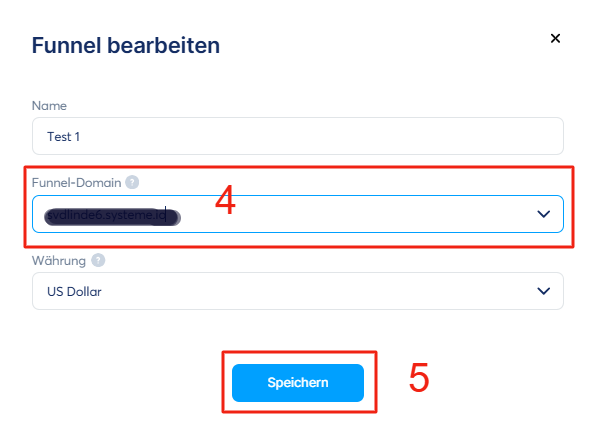Save the funnel with Speichern button

click(x=298, y=383)
